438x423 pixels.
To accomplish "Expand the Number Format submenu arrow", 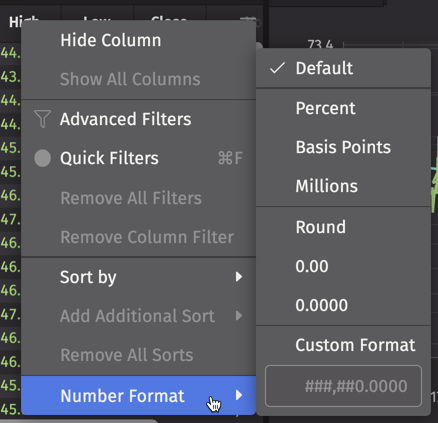I will click(x=239, y=395).
